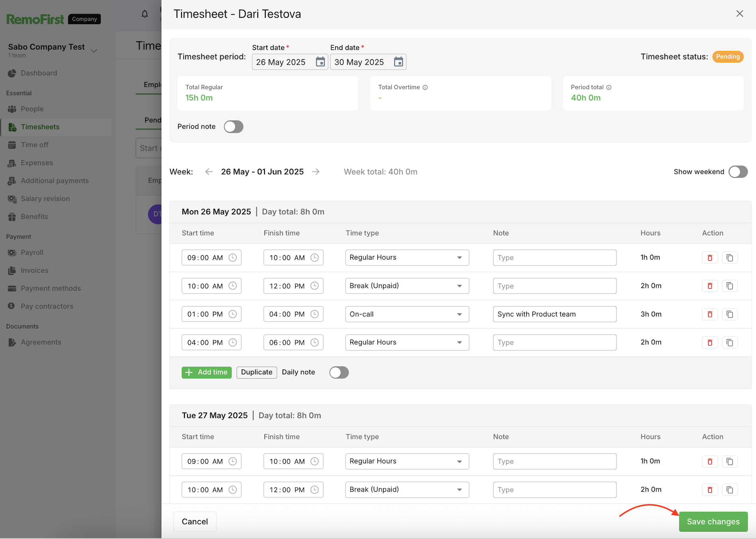Go to next week arrow
The width and height of the screenshot is (756, 539).
tap(316, 172)
